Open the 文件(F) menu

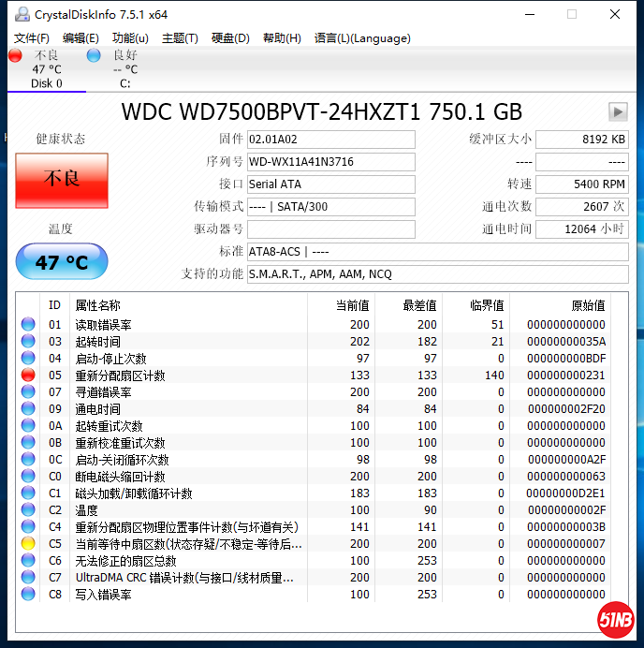pyautogui.click(x=32, y=38)
